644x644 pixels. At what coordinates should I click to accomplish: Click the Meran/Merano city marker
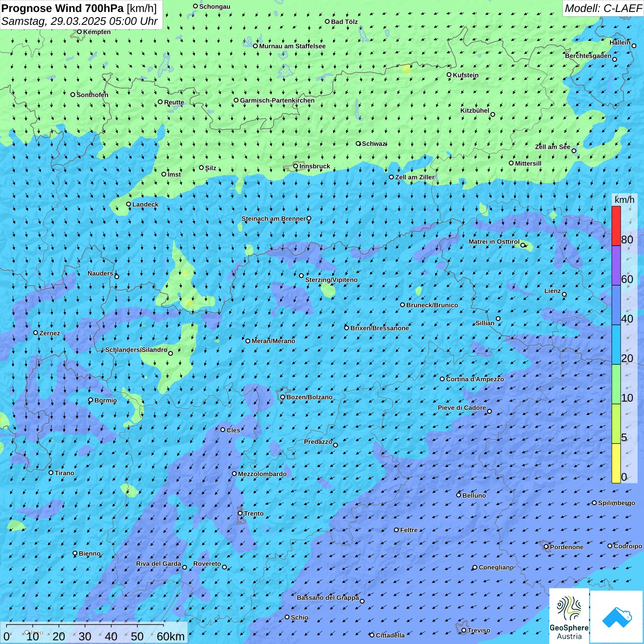click(x=248, y=341)
